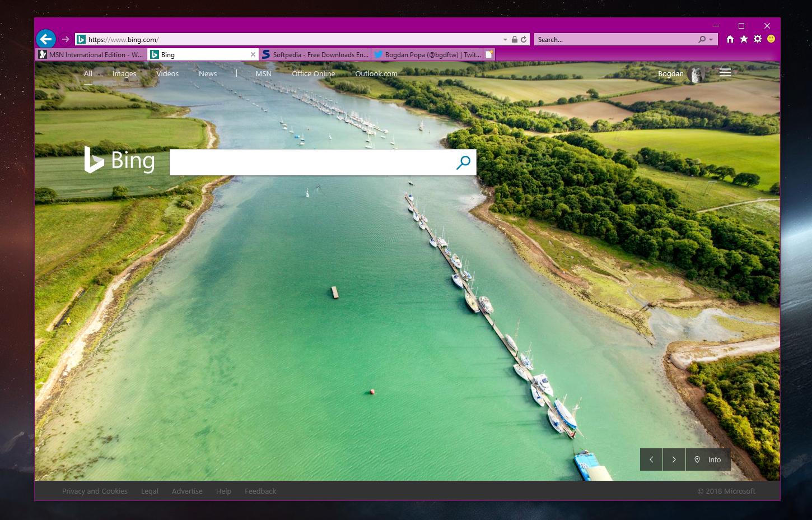
Task: Open Privacy and Cookies footer link
Action: pos(95,491)
